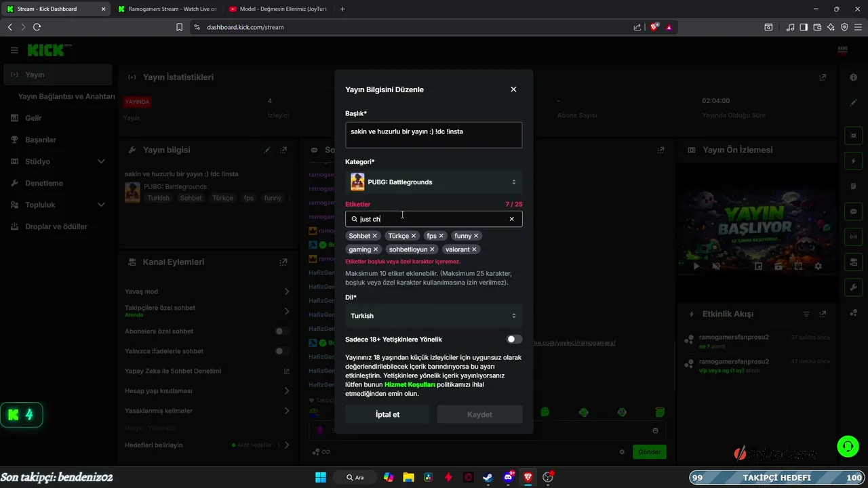Click into the Başlık title field
Screen dimensions: 868x488
click(x=433, y=135)
